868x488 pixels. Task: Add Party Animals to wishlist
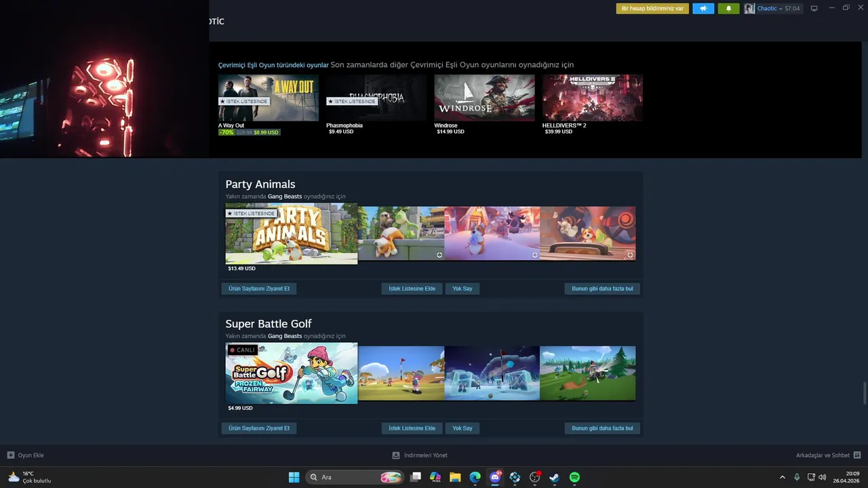(x=412, y=289)
